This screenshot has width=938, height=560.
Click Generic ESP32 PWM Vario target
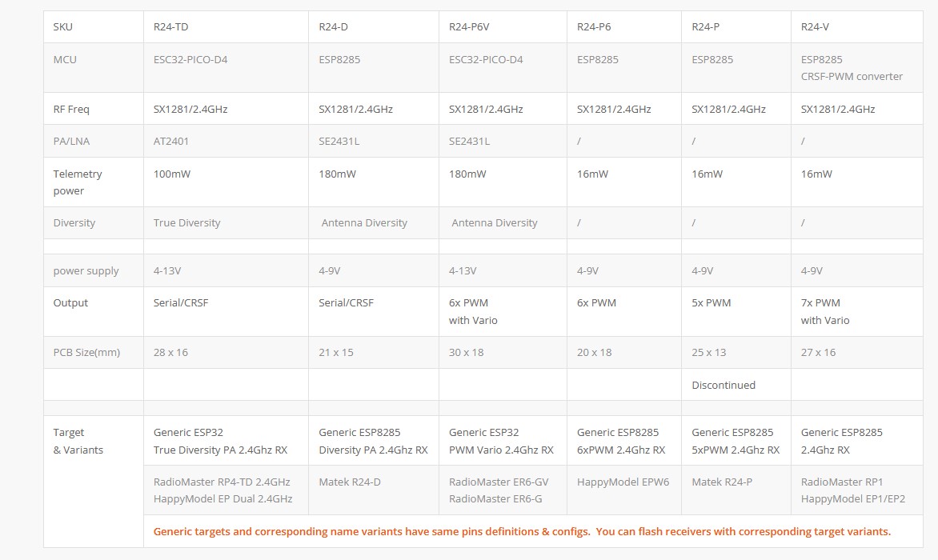point(501,441)
